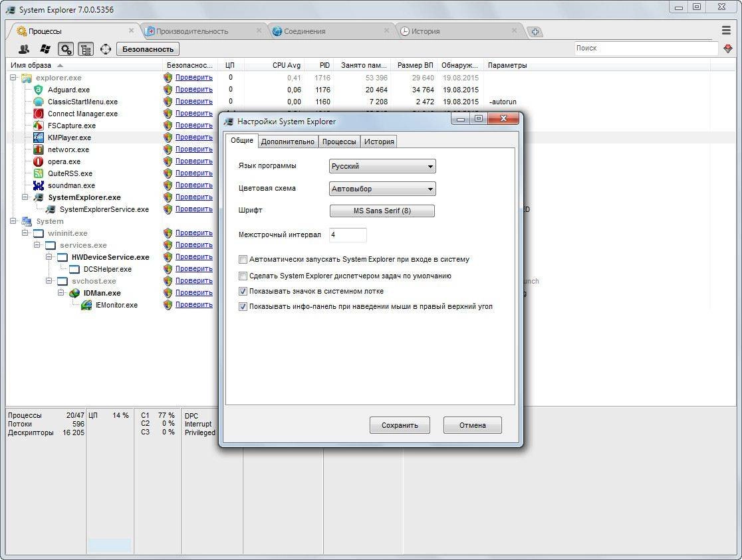This screenshot has width=742, height=560.
Task: Collapse the SystemExplorer.exe tree node
Action: (x=25, y=197)
